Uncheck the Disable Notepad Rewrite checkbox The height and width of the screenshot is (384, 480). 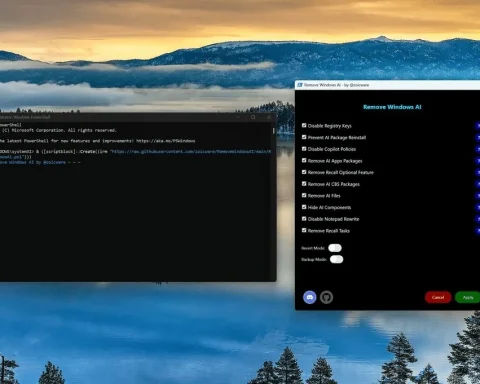coord(304,219)
